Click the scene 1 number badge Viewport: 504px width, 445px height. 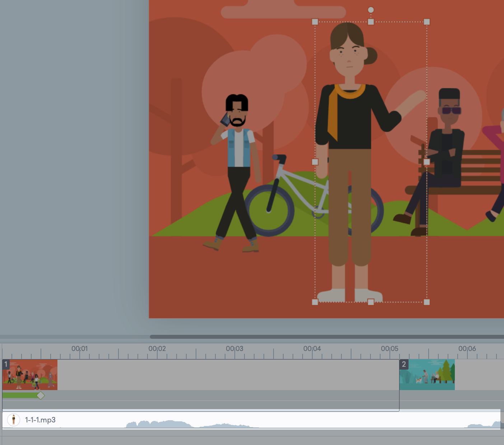(x=5, y=364)
